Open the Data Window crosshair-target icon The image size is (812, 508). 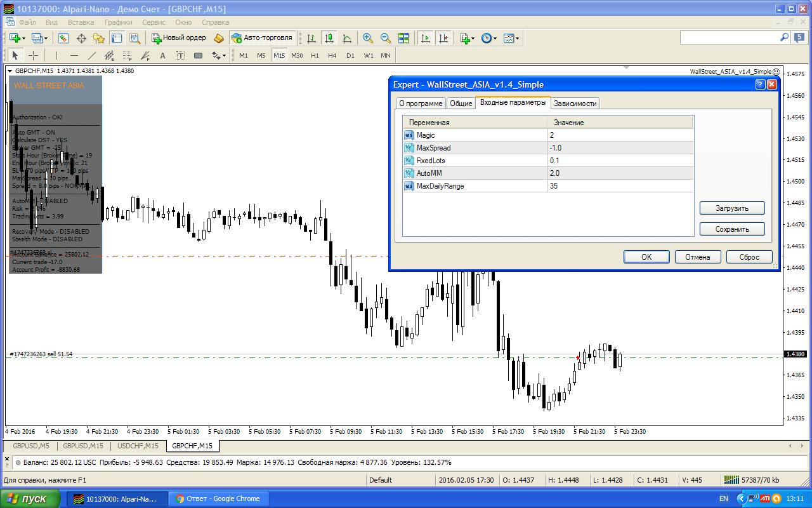pos(81,38)
